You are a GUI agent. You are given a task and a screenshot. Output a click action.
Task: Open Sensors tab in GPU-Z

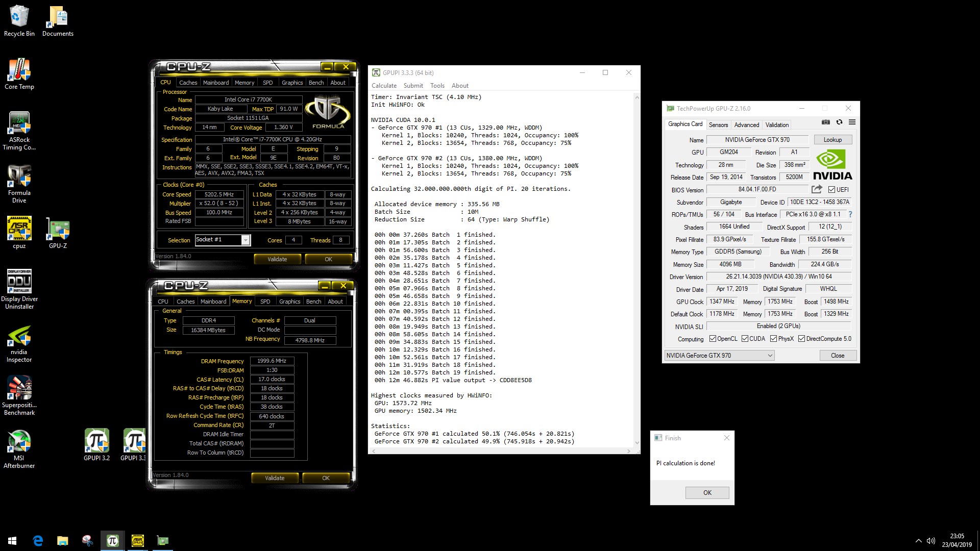pos(718,125)
